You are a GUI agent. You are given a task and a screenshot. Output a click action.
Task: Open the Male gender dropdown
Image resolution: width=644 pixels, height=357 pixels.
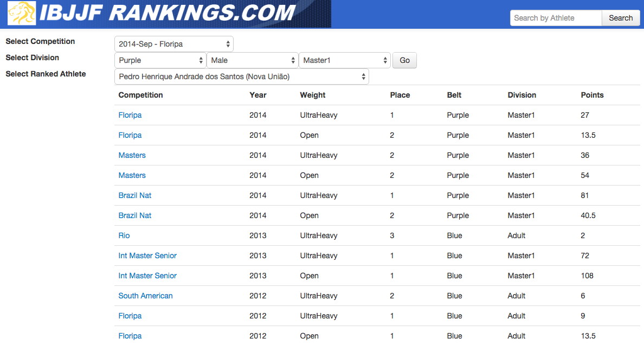pos(253,60)
